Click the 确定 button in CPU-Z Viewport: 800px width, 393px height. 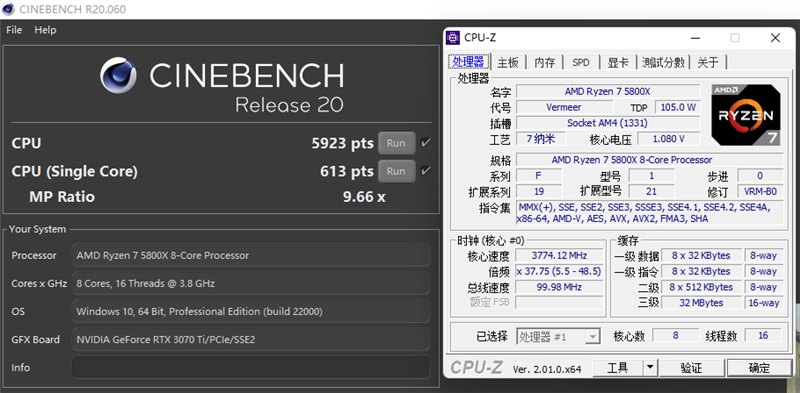[x=760, y=367]
